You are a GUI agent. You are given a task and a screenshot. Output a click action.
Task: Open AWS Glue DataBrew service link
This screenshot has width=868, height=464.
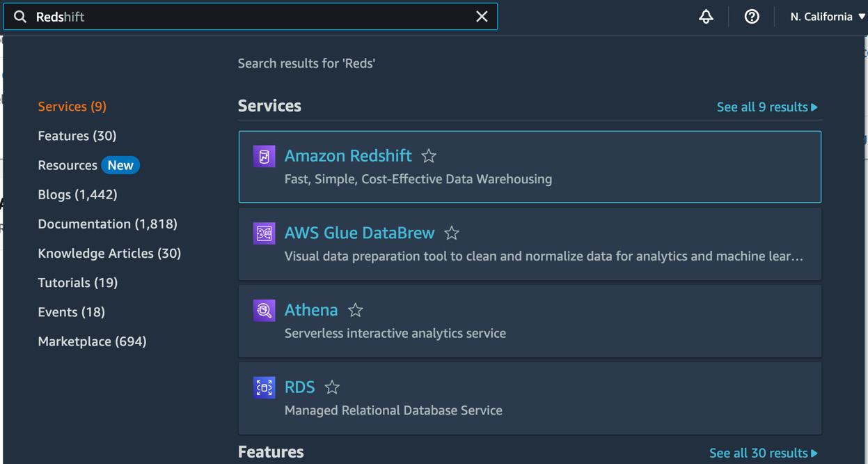359,233
